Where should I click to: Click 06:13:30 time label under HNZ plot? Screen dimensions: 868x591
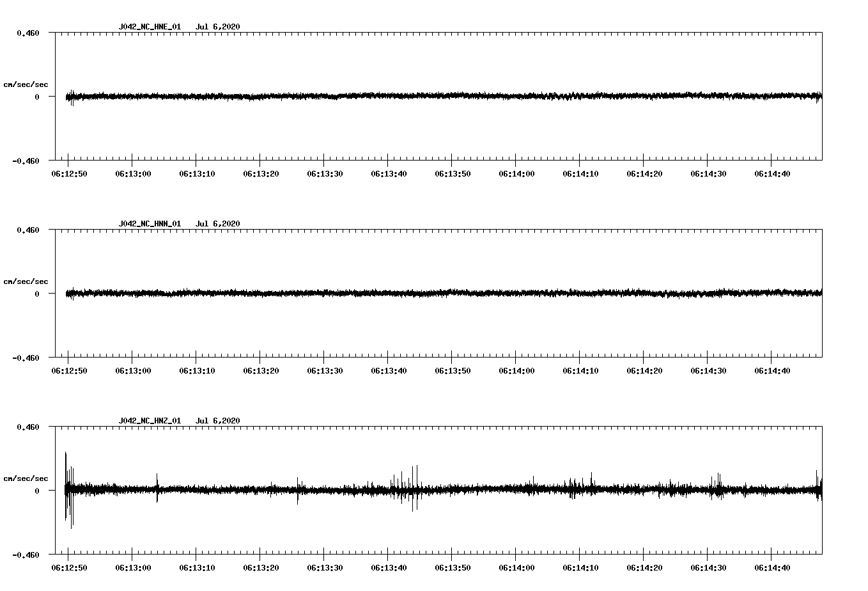[325, 568]
